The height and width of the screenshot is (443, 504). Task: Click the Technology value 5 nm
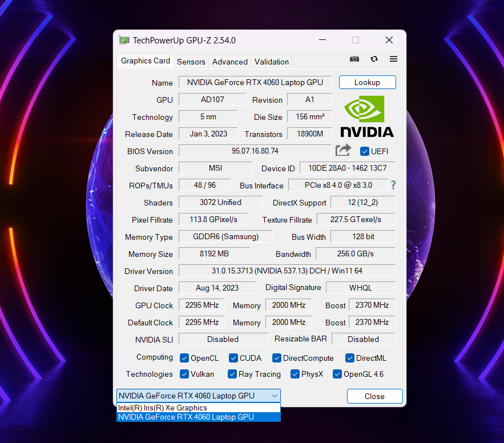208,116
